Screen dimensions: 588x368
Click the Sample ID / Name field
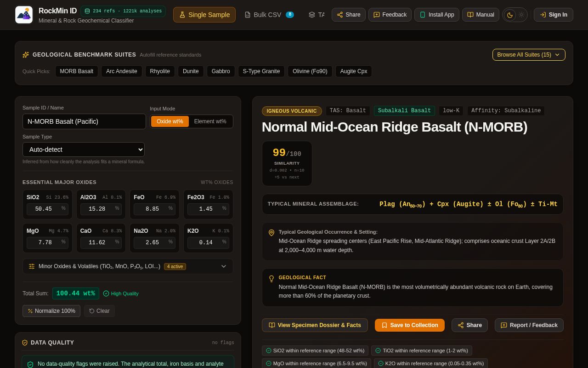84,121
